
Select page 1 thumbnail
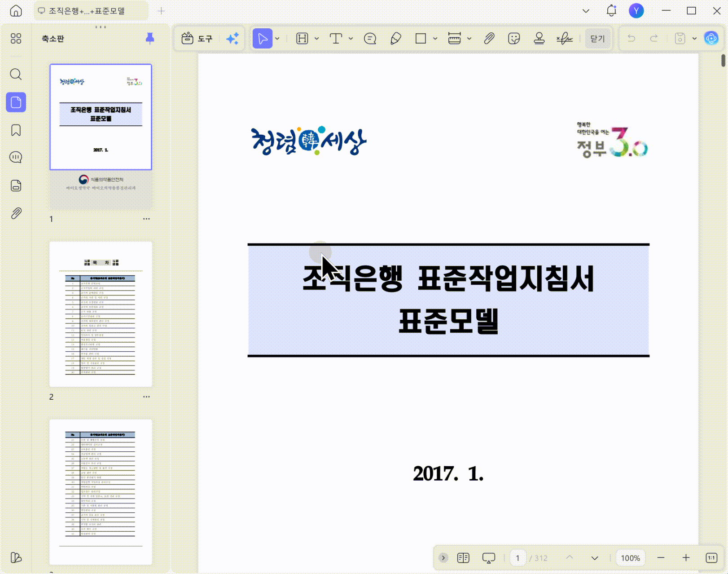(x=101, y=136)
